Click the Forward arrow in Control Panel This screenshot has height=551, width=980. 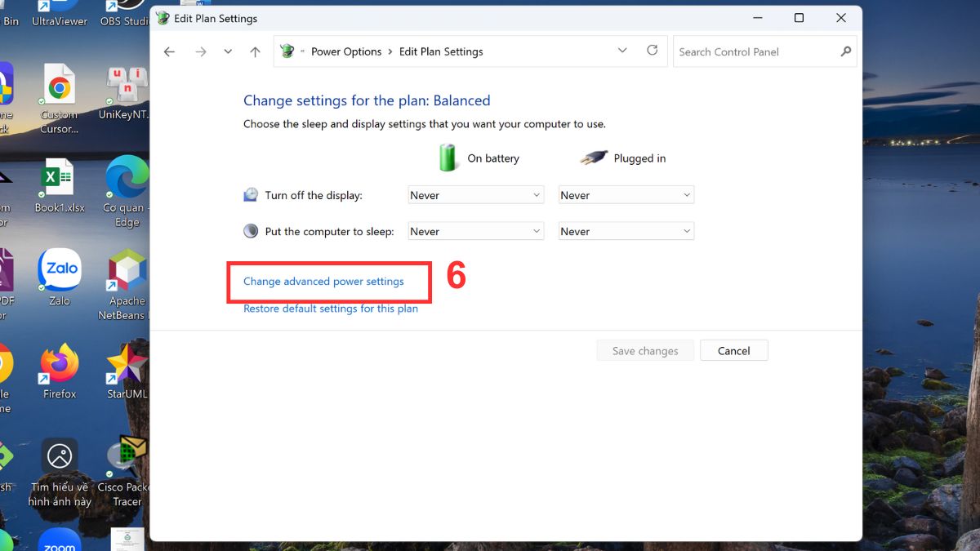pyautogui.click(x=201, y=51)
